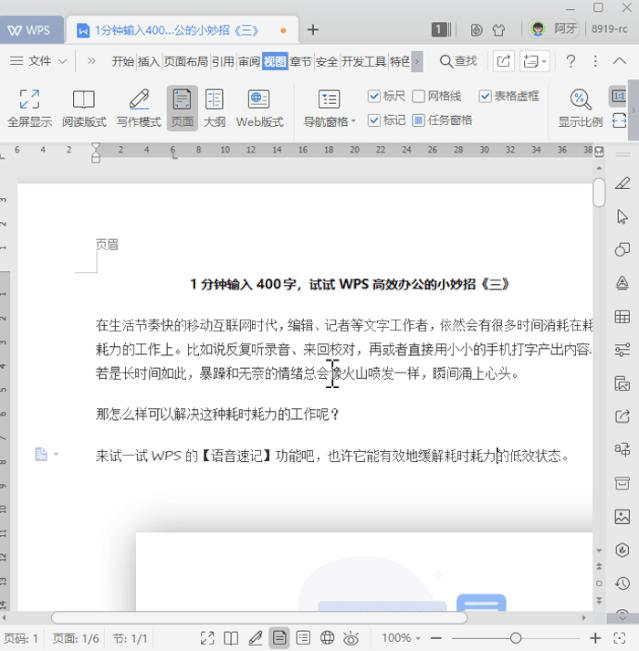Expand the quick access toolbar chevrons
The width and height of the screenshot is (639, 651).
click(x=91, y=61)
